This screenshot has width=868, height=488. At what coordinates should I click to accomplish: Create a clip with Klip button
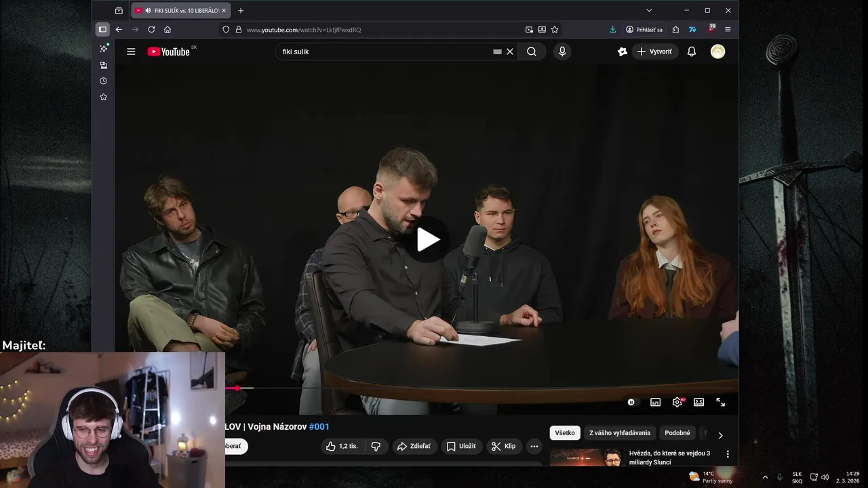pyautogui.click(x=503, y=446)
